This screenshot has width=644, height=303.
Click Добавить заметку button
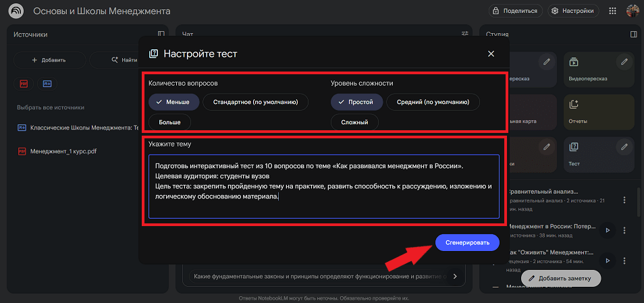pos(560,278)
